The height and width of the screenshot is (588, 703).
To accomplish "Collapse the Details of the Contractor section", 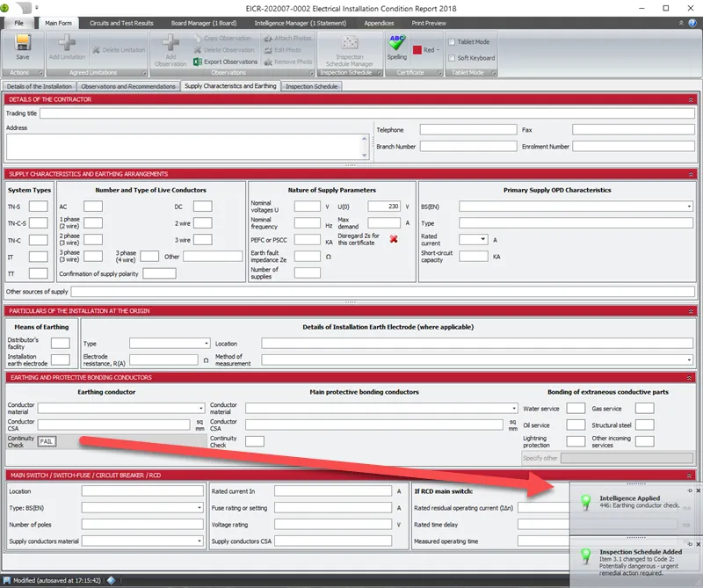I will click(691, 99).
